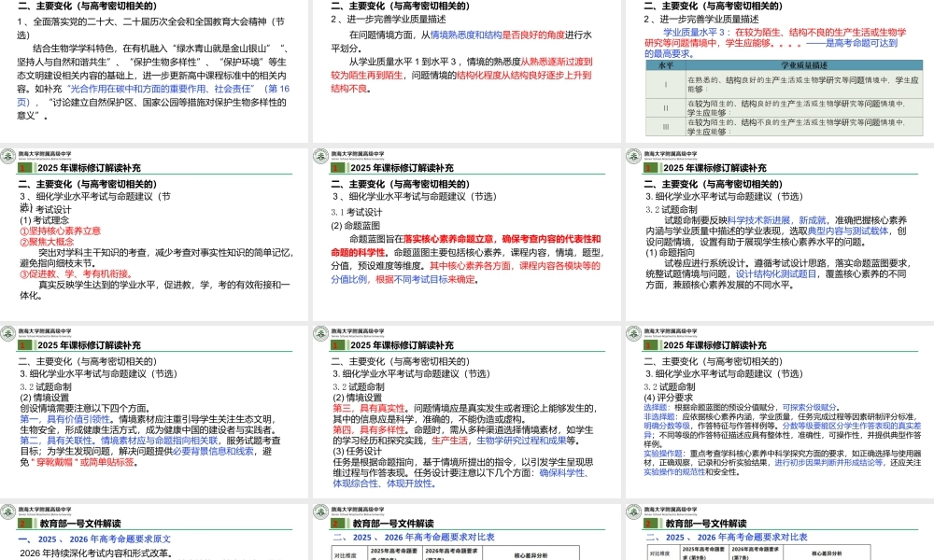Click the text "第四，具有多样性"
Image resolution: width=934 pixels, height=560 pixels.
[369, 429]
